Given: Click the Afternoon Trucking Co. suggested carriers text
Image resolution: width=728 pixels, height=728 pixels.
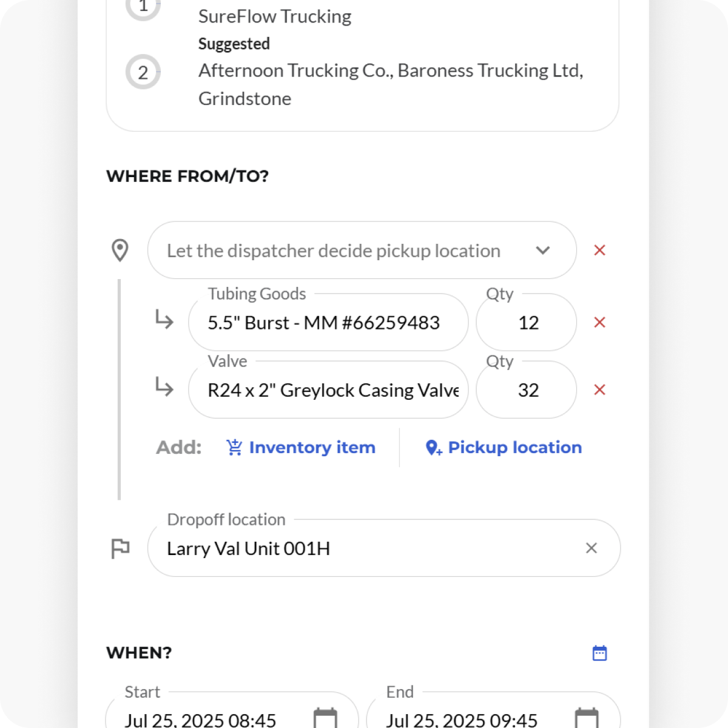Looking at the screenshot, I should [391, 84].
